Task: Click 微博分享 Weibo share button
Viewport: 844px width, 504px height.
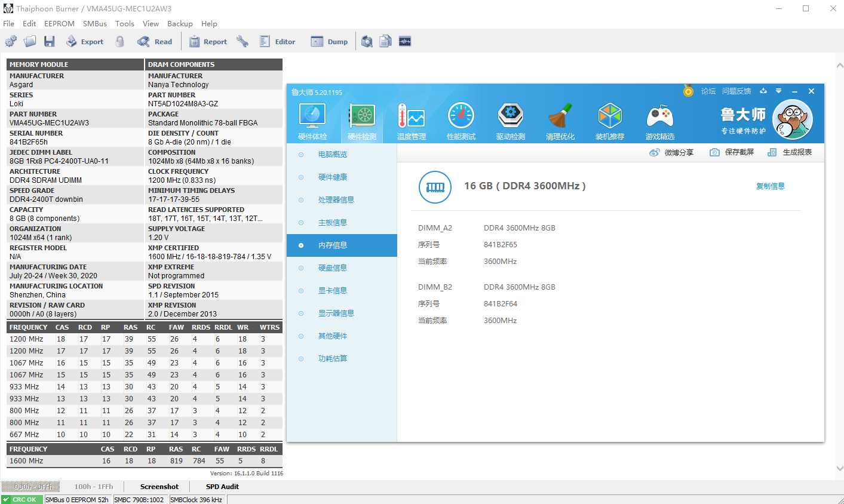Action: point(671,152)
